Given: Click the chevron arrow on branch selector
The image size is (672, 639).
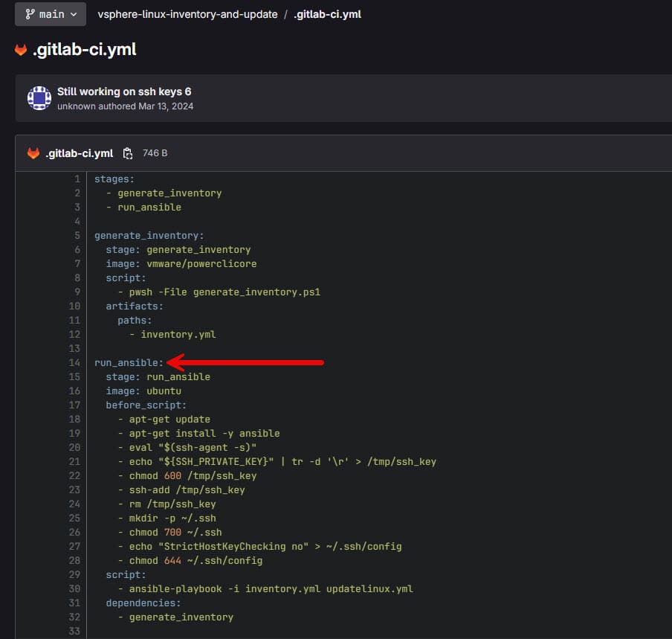Looking at the screenshot, I should [74, 14].
